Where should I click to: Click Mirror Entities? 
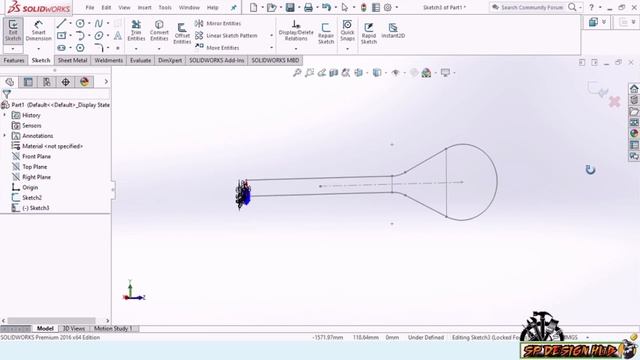point(218,24)
